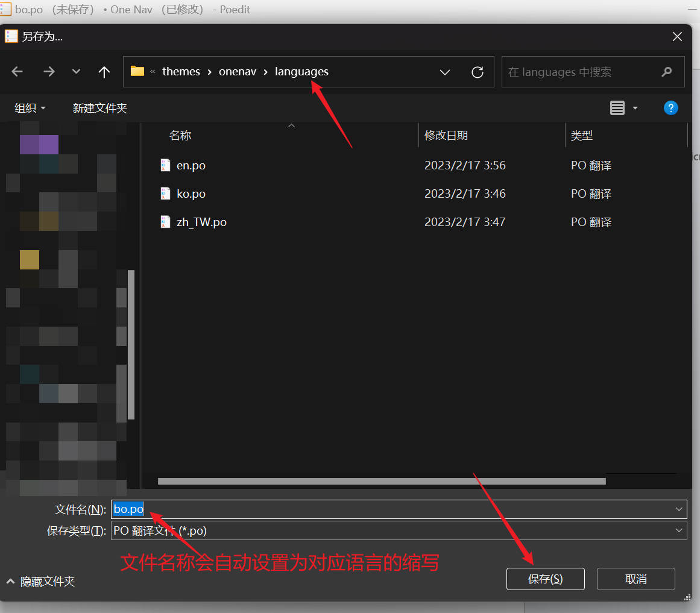The image size is (700, 613).
Task: Open the view options dropdown arrow
Action: click(635, 108)
